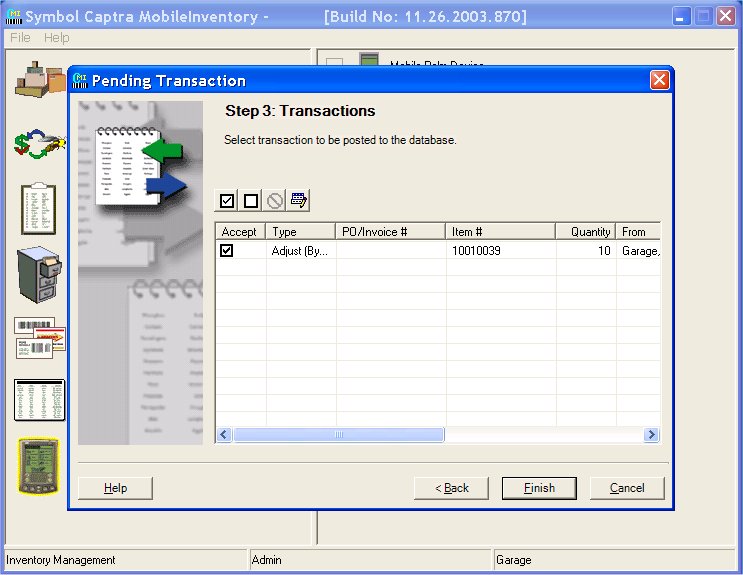Click the Help button in dialog
The image size is (743, 575).
pyautogui.click(x=115, y=488)
